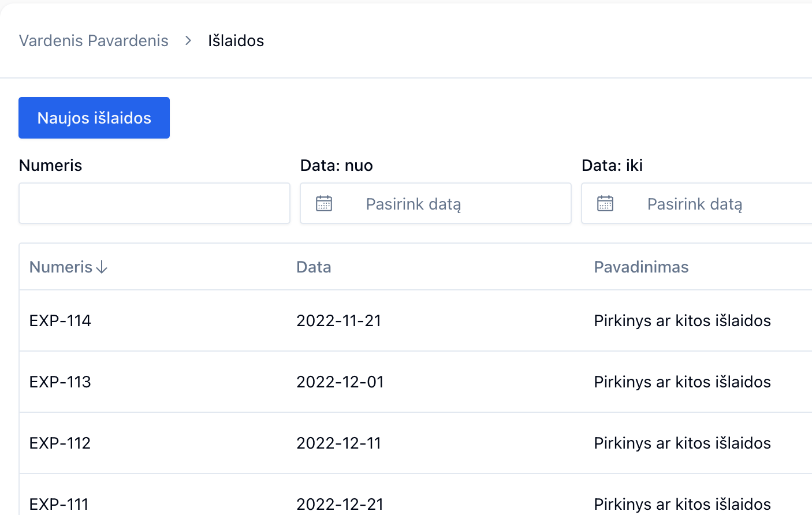Click the Numeris column header
This screenshot has height=515, width=812.
pos(61,267)
